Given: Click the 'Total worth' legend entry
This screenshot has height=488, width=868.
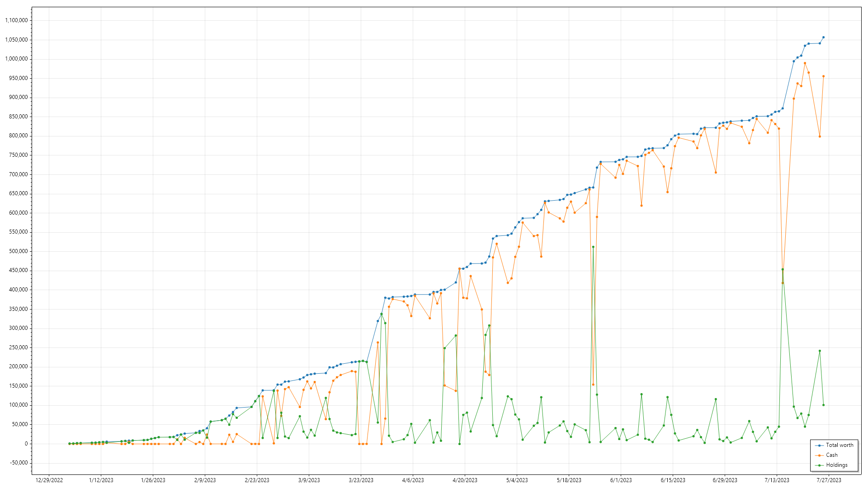Looking at the screenshot, I should [834, 445].
